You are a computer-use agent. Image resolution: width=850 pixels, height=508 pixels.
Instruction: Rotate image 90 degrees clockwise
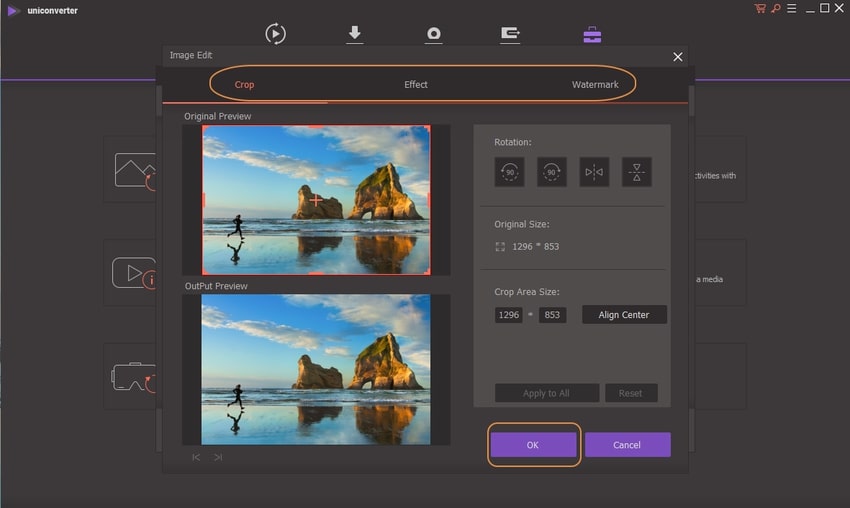pyautogui.click(x=552, y=172)
